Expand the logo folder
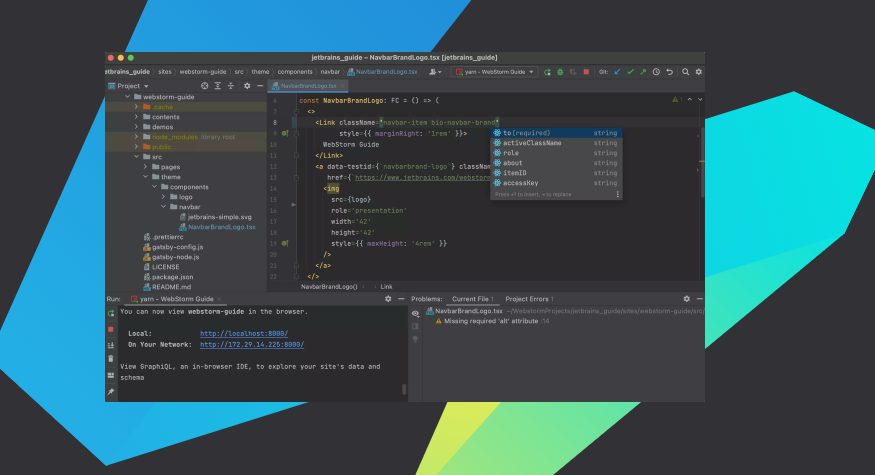The width and height of the screenshot is (875, 475). (x=164, y=197)
